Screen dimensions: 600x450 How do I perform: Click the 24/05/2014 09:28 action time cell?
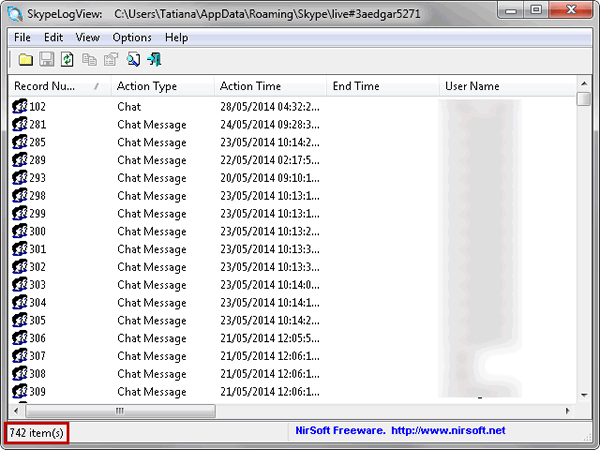(x=270, y=124)
